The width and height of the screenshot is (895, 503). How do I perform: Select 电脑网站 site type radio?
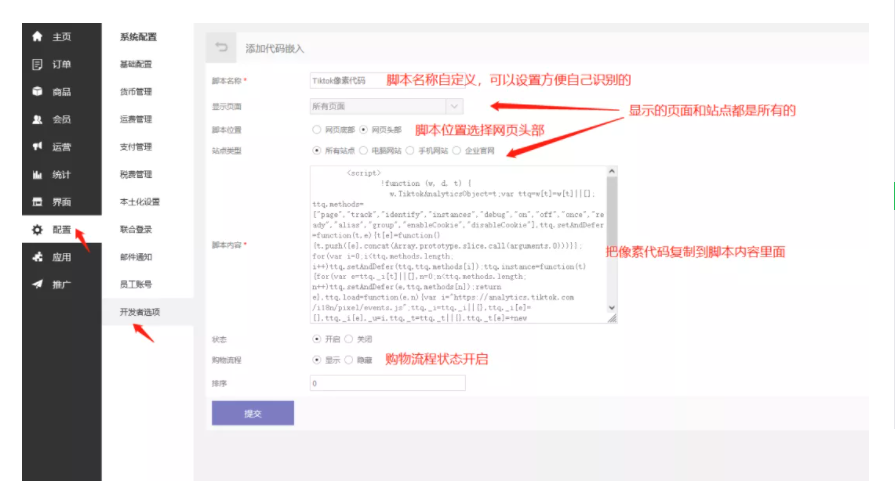[x=364, y=151]
